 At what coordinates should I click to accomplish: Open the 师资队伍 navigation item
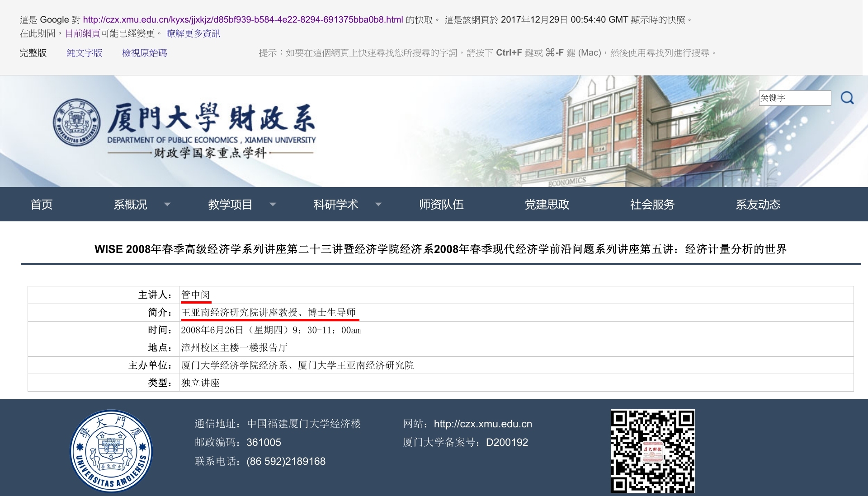point(441,205)
